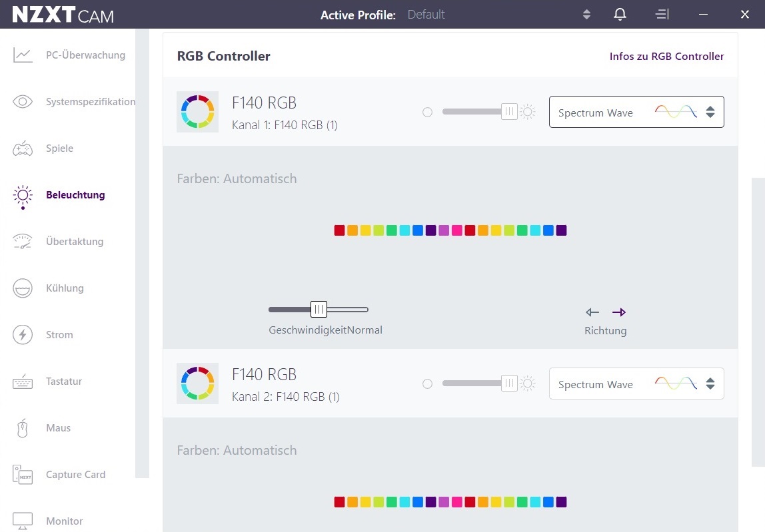Open the Capture Card menu label

[x=75, y=475]
